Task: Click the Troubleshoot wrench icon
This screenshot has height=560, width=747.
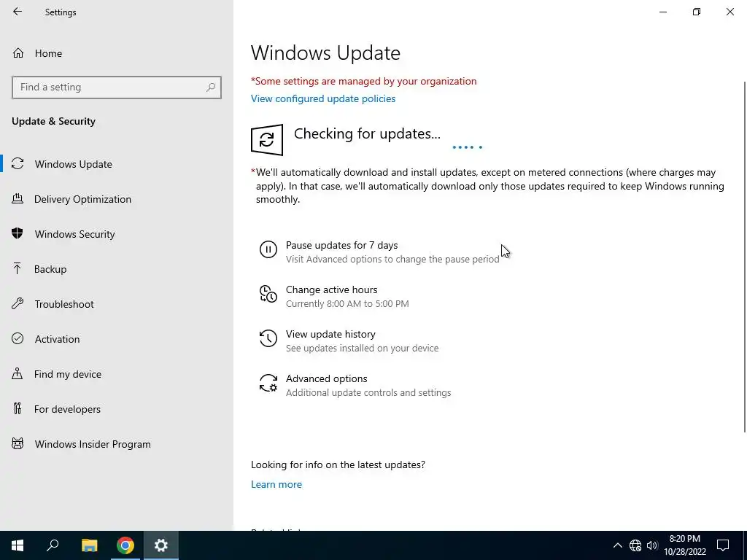Action: [18, 303]
